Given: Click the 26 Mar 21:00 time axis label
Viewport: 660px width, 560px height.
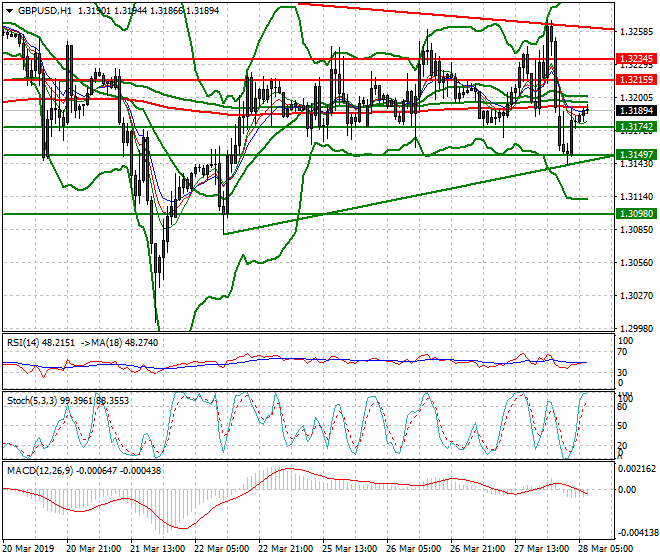Looking at the screenshot, I should point(478,549).
